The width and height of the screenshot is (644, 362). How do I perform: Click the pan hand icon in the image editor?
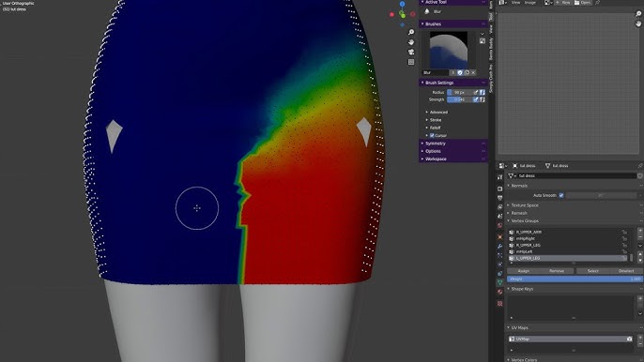638,23
